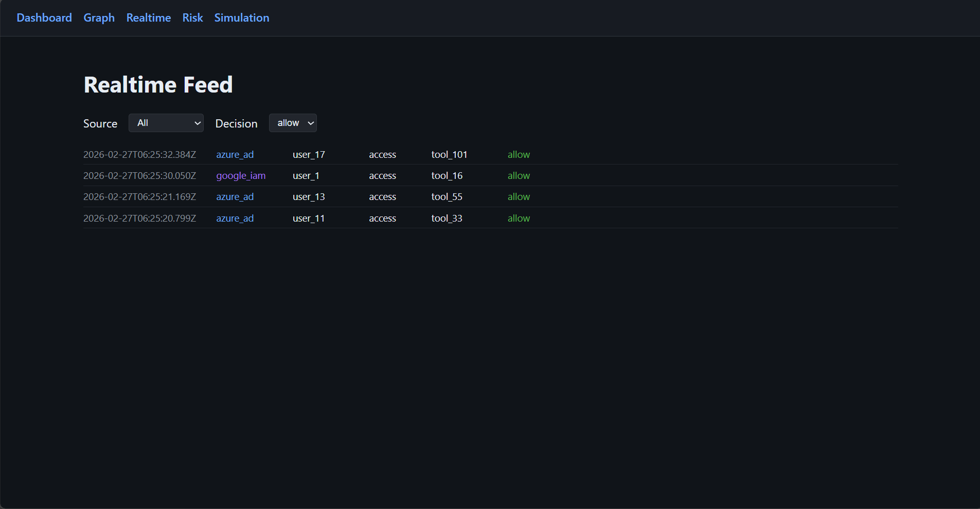This screenshot has width=980, height=509.
Task: Click the tool_55 cell
Action: point(447,196)
